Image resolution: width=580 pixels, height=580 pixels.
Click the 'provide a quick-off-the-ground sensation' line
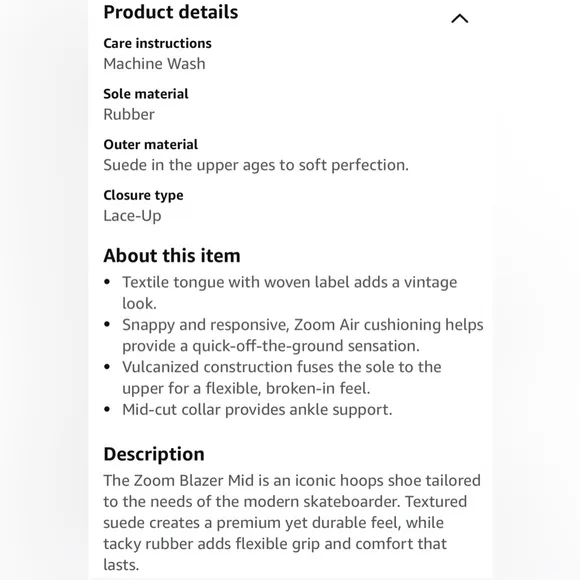click(x=271, y=346)
